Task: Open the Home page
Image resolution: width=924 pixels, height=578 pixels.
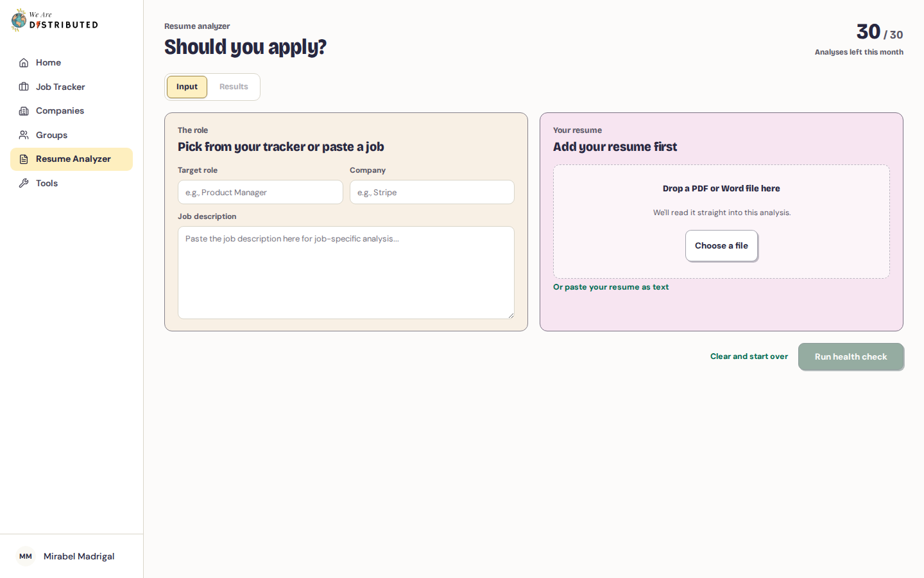Action: click(x=71, y=63)
